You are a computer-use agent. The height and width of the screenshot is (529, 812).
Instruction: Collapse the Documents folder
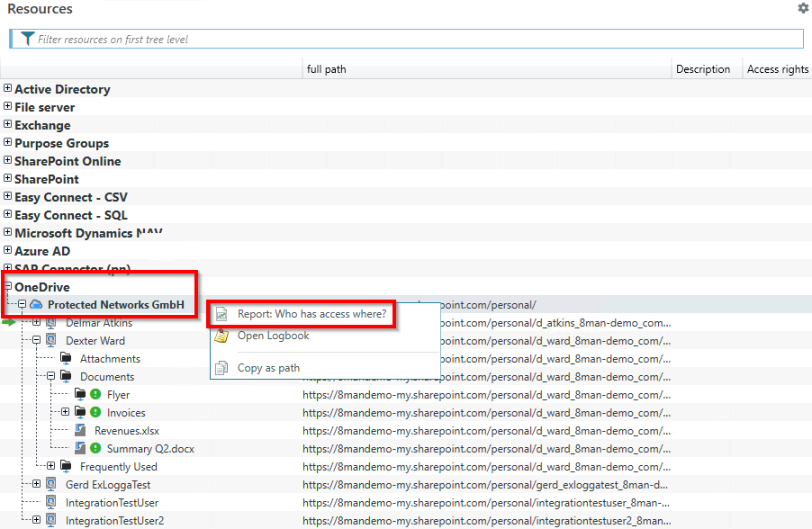click(51, 377)
